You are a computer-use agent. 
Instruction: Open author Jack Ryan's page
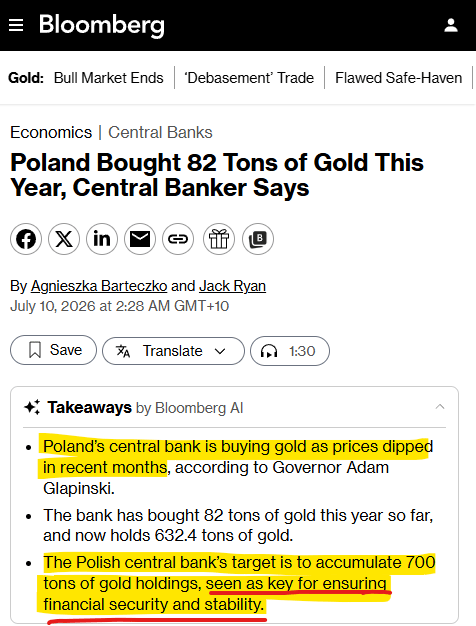pyautogui.click(x=232, y=286)
